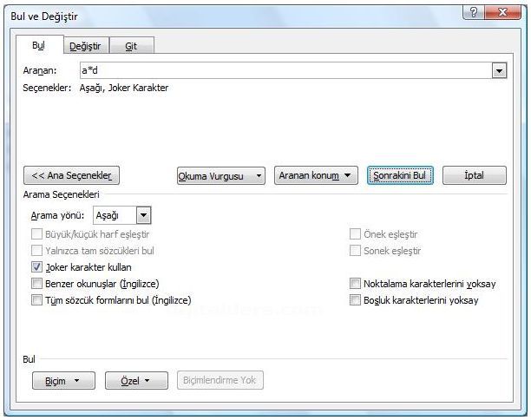Enable Benzer okunuşlar (İngilizce)
Screen dimensions: 531x420
click(36, 284)
